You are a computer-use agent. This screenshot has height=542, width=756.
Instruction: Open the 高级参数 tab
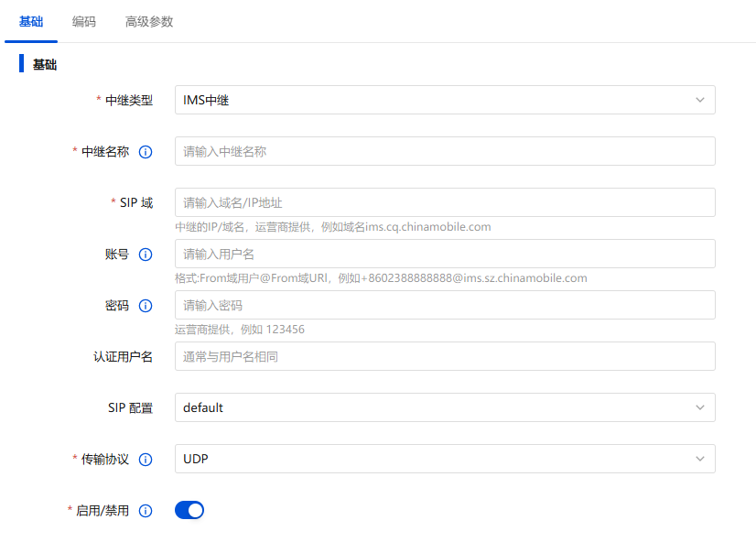tap(149, 21)
